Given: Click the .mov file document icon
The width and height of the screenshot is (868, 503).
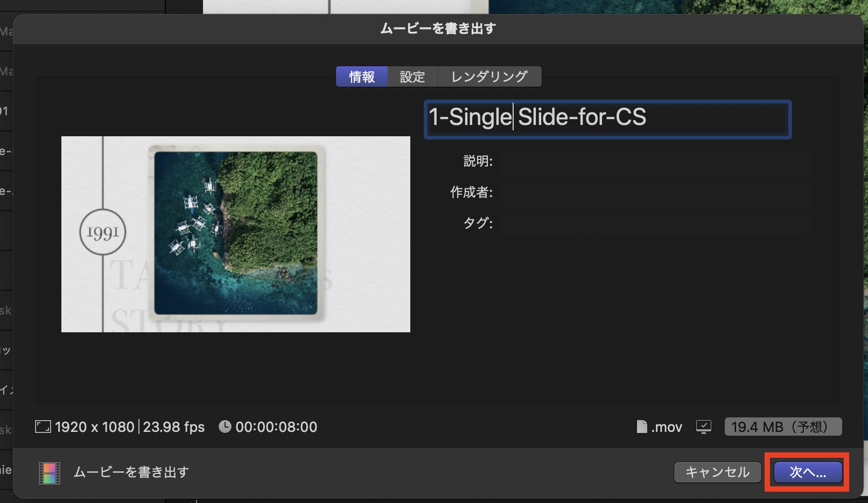Looking at the screenshot, I should 642,427.
